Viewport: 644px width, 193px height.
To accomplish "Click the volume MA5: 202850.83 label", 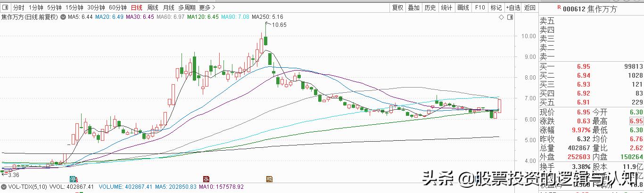I will 177,186.
